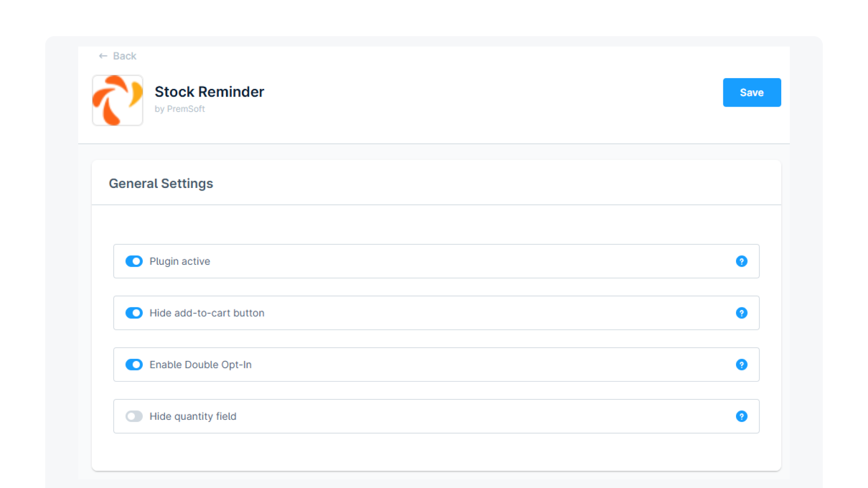
Task: Show help for Hide add-to-cart button
Action: (x=741, y=313)
